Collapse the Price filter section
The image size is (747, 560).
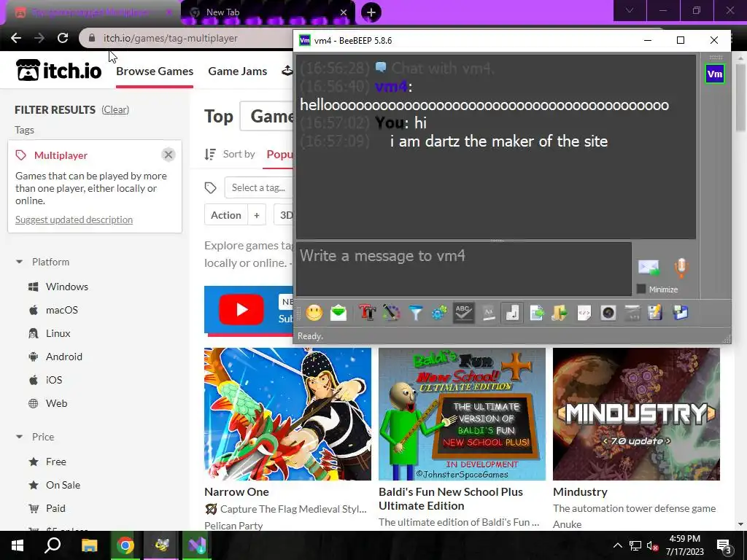coord(19,437)
